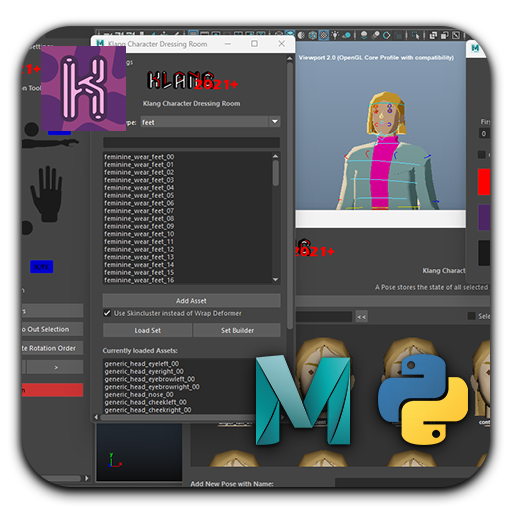Pick the purple color swatch on the right

484,217
